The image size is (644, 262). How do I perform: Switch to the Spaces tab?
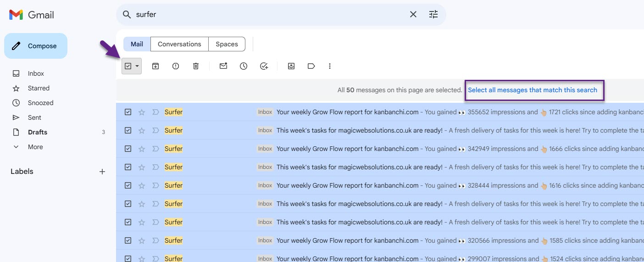pos(227,44)
